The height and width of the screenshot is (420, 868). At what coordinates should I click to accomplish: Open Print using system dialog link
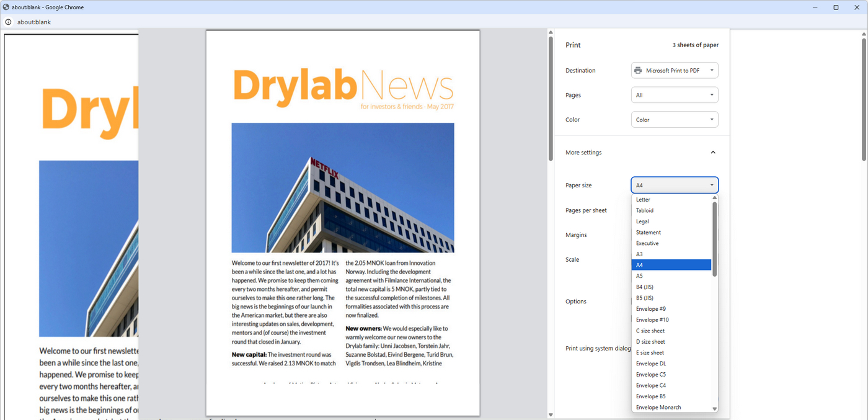click(598, 349)
